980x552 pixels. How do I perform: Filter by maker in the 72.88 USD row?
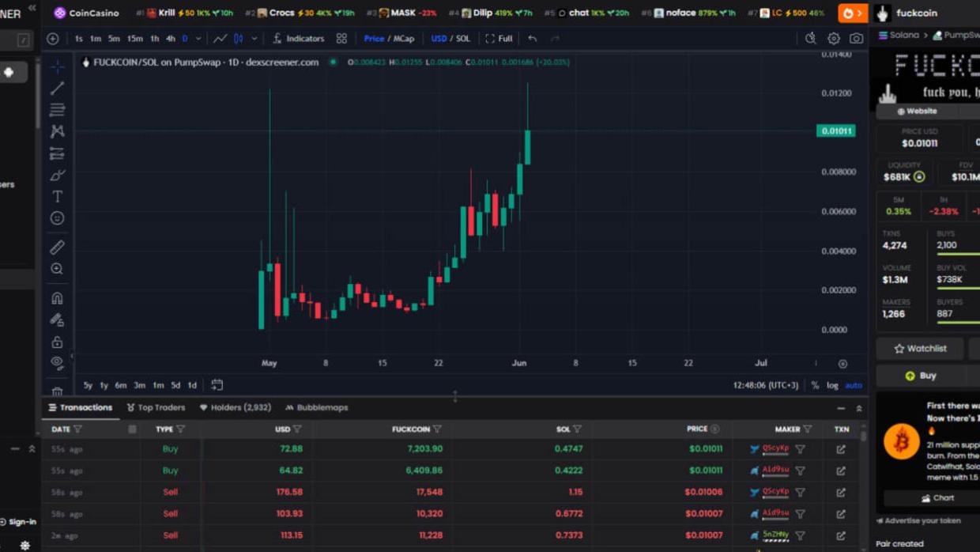point(801,449)
